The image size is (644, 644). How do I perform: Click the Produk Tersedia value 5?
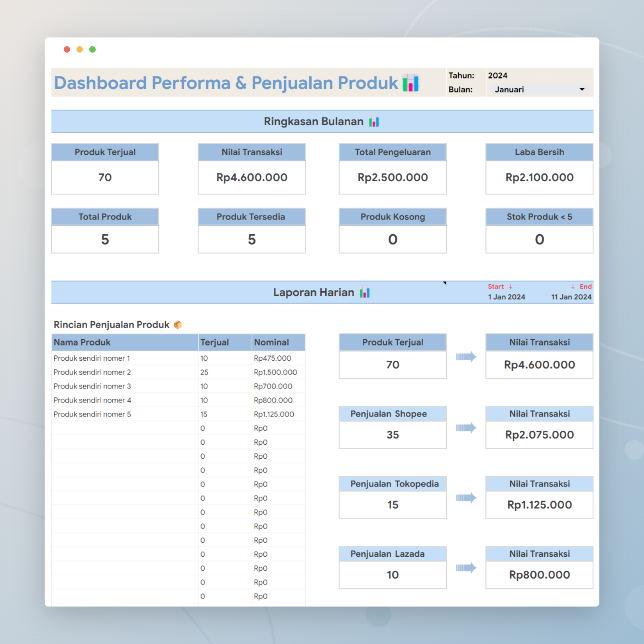click(252, 240)
